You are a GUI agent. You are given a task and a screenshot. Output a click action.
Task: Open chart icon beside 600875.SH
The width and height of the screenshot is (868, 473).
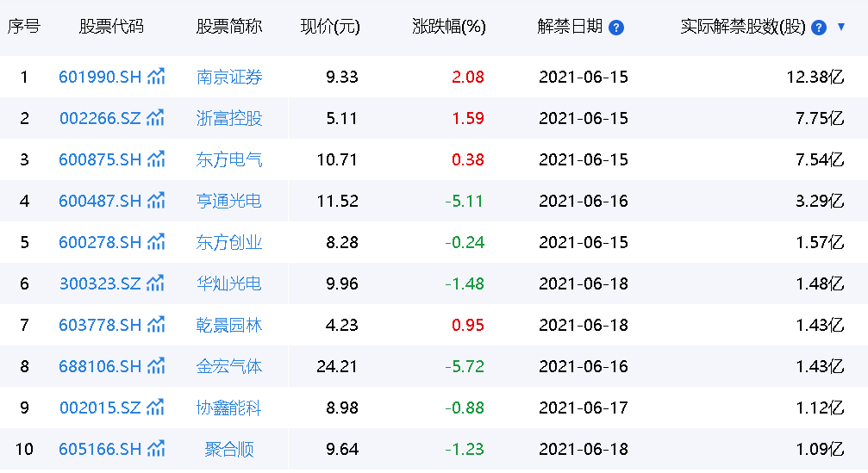click(156, 159)
